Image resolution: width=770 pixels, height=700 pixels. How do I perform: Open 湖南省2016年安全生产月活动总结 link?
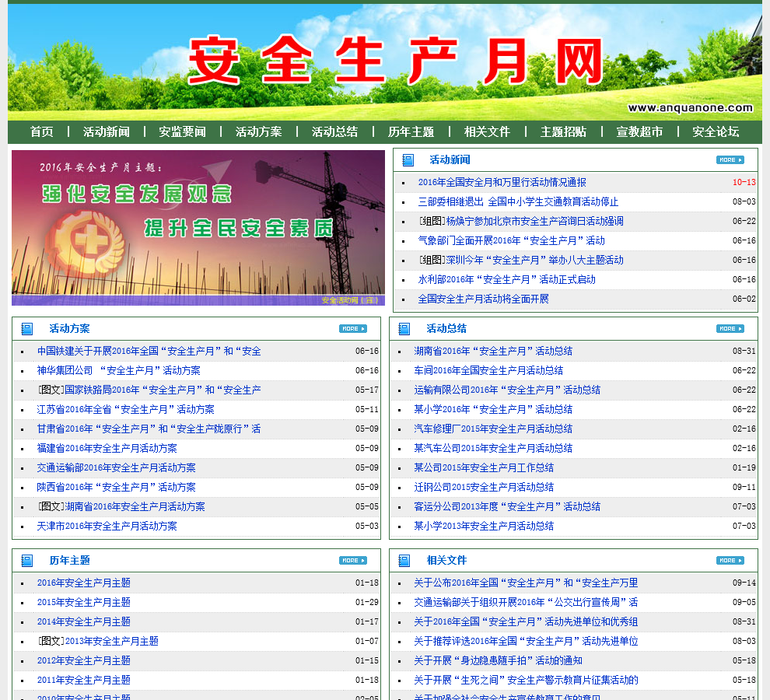(x=493, y=352)
